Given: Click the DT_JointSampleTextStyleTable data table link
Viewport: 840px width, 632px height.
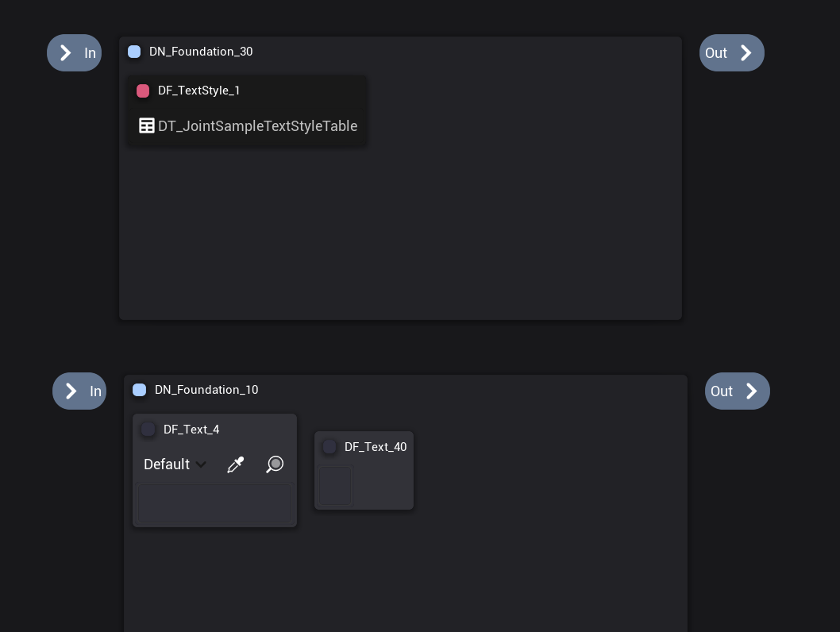Looking at the screenshot, I should 257,125.
